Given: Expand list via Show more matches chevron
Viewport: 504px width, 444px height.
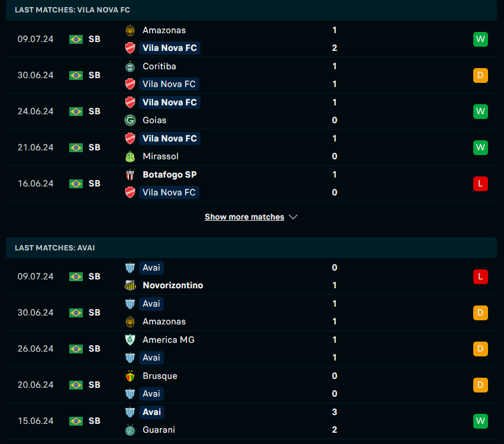Looking at the screenshot, I should [x=293, y=217].
